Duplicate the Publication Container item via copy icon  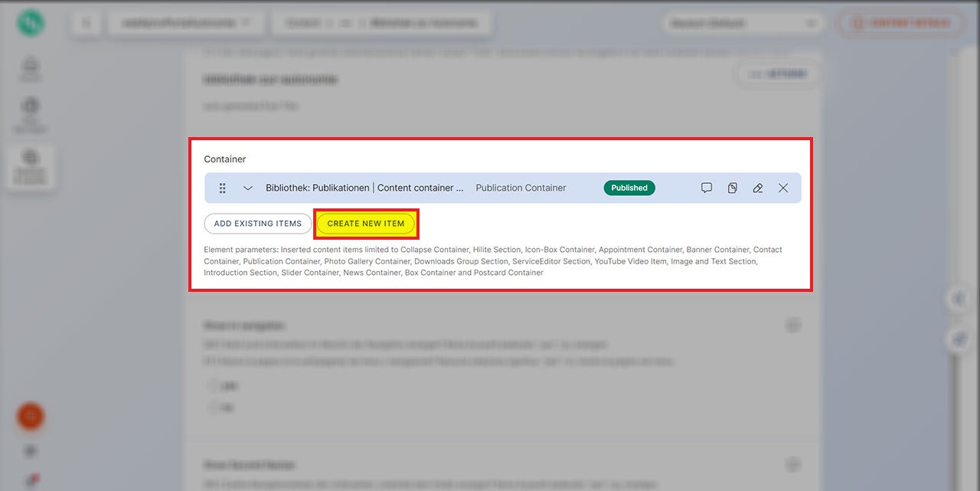pos(732,188)
